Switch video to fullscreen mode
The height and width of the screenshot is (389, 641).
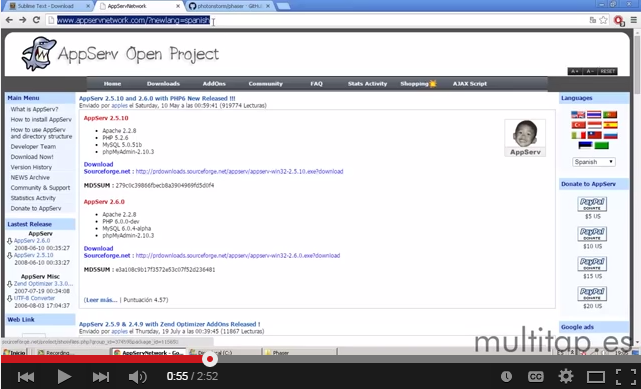(625, 376)
